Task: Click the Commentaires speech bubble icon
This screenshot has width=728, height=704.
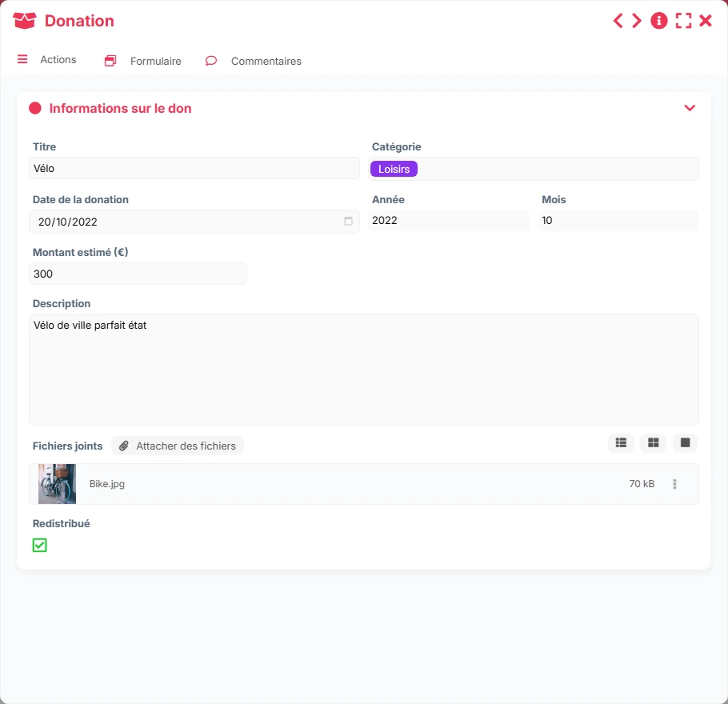Action: click(x=210, y=61)
